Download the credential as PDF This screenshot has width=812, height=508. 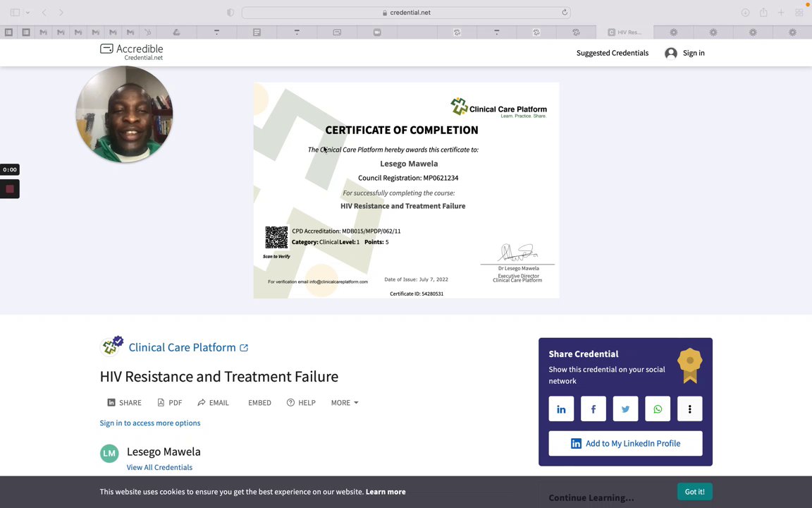pos(169,403)
